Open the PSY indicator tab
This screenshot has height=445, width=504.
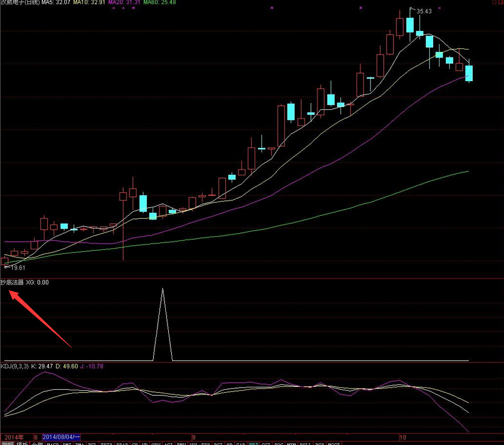tap(320, 444)
